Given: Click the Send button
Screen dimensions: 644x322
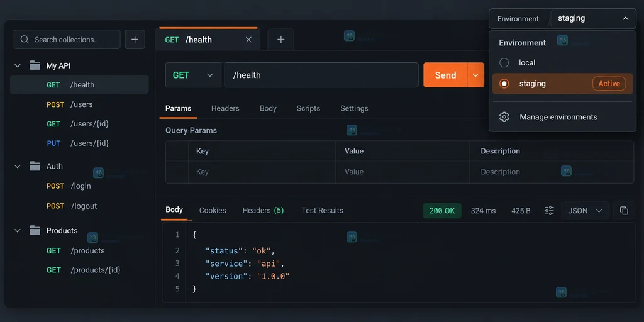Looking at the screenshot, I should pyautogui.click(x=445, y=75).
